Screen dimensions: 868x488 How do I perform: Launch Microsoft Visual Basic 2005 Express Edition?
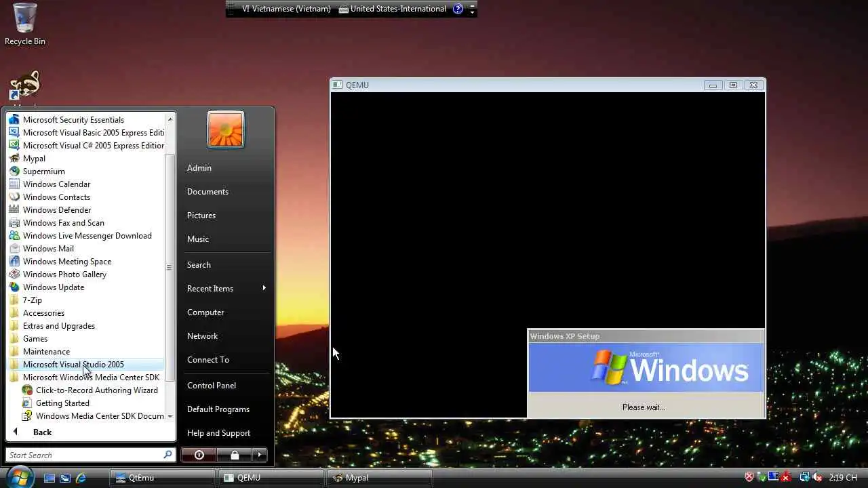85,133
